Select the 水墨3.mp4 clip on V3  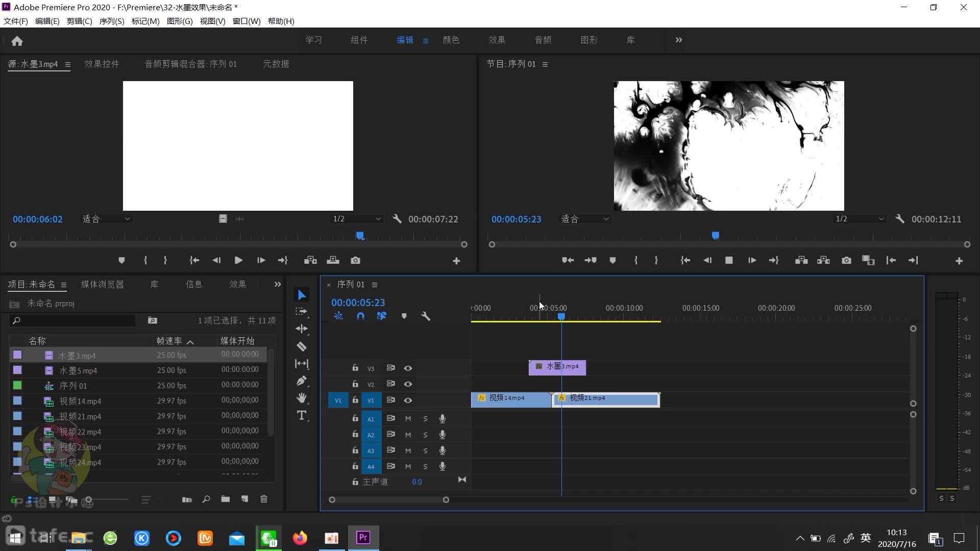click(x=557, y=367)
